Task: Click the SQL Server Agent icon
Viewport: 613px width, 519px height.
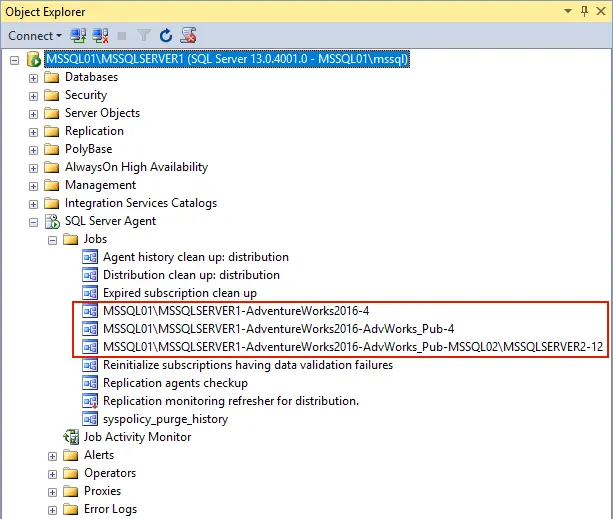Action: click(x=52, y=221)
